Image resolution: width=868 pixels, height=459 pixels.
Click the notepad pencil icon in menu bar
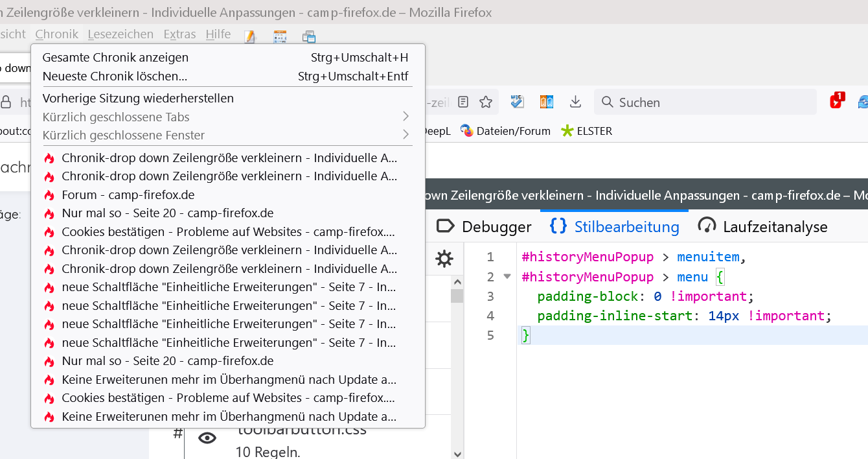250,36
